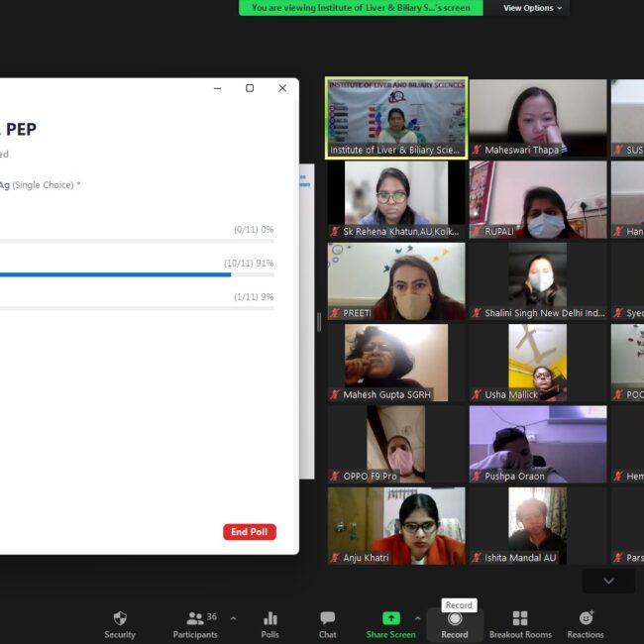The width and height of the screenshot is (644, 644).
Task: Click the green Share Screen icon
Action: point(390,618)
